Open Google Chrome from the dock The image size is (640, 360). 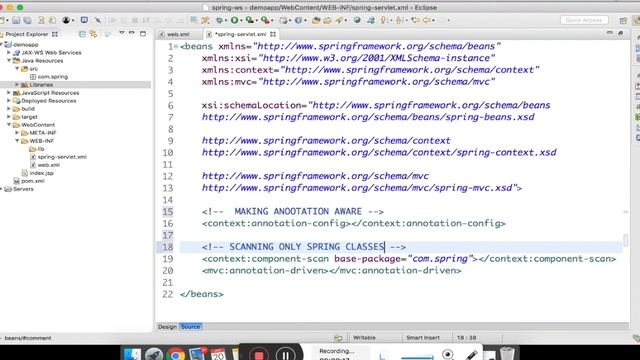click(x=176, y=354)
